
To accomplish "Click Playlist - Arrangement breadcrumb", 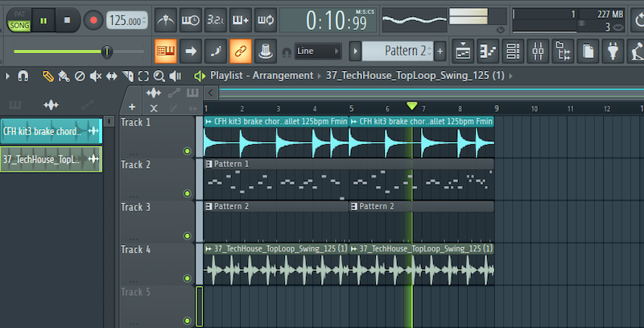I will (x=261, y=76).
